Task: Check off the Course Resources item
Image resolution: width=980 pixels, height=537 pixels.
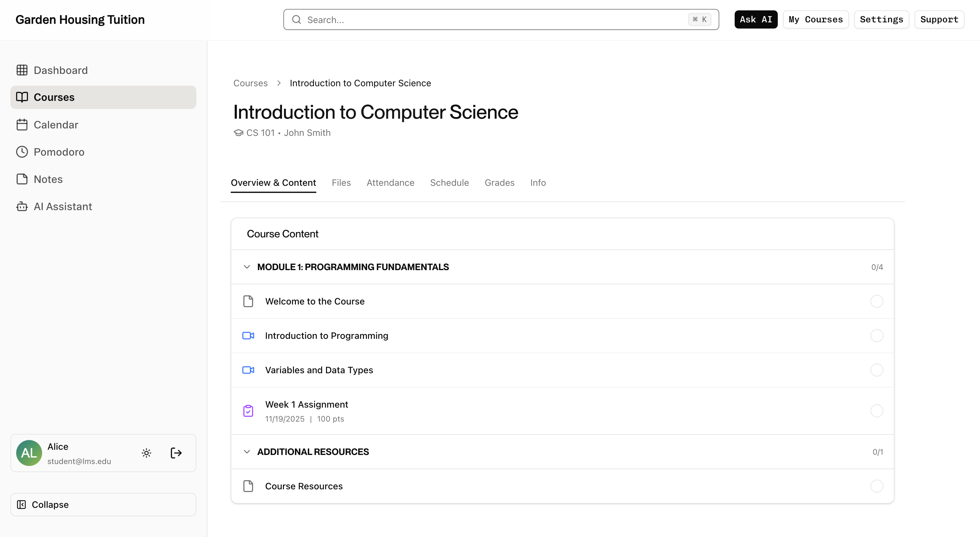Action: 877,486
